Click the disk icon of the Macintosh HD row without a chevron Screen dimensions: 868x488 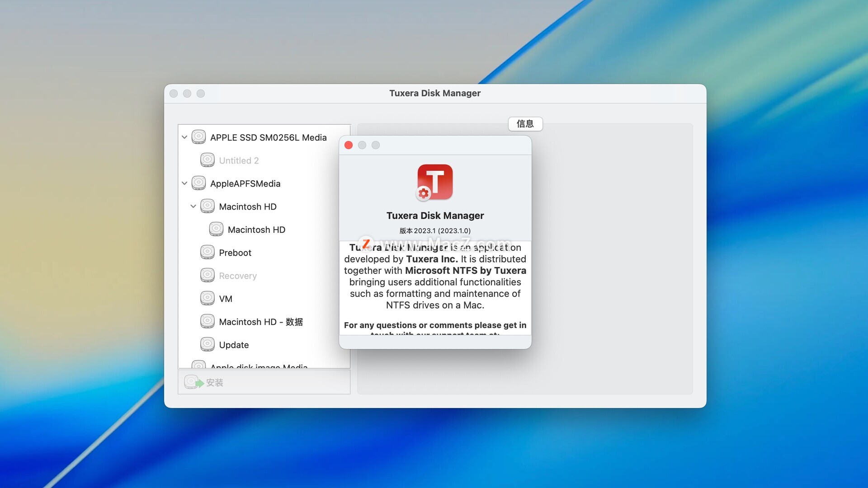click(x=216, y=229)
